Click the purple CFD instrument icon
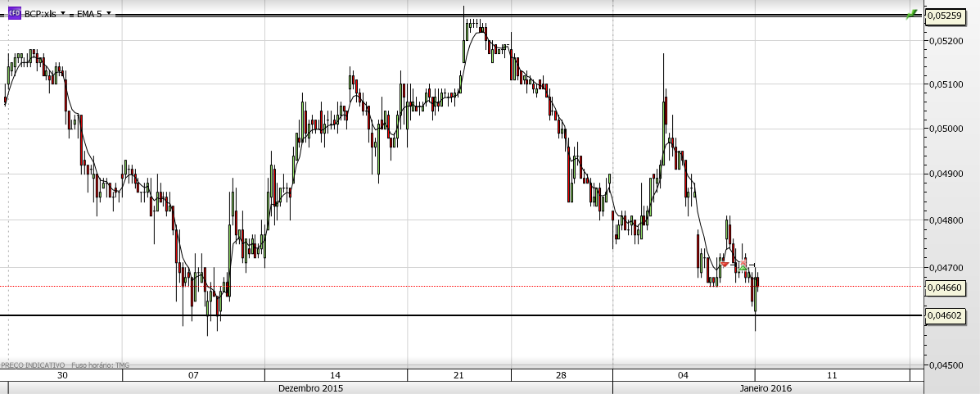The image size is (980, 394). (15, 12)
